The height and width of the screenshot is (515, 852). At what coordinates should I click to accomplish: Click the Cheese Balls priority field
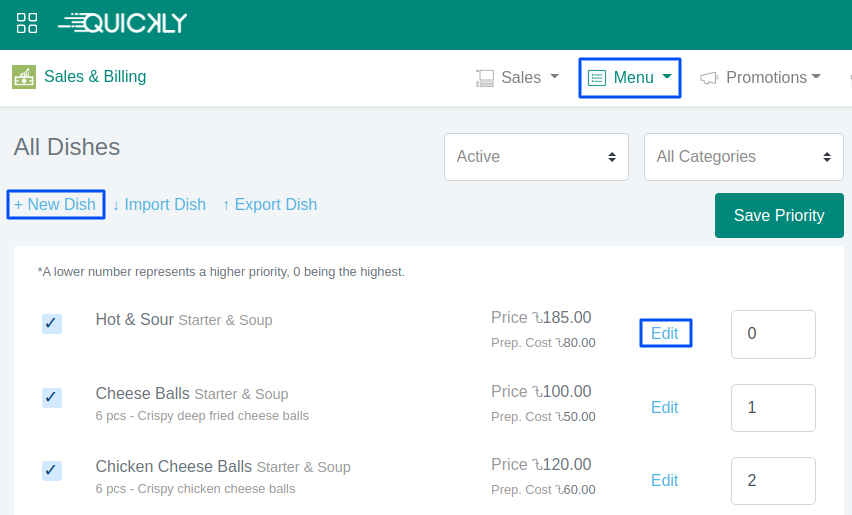(x=773, y=408)
